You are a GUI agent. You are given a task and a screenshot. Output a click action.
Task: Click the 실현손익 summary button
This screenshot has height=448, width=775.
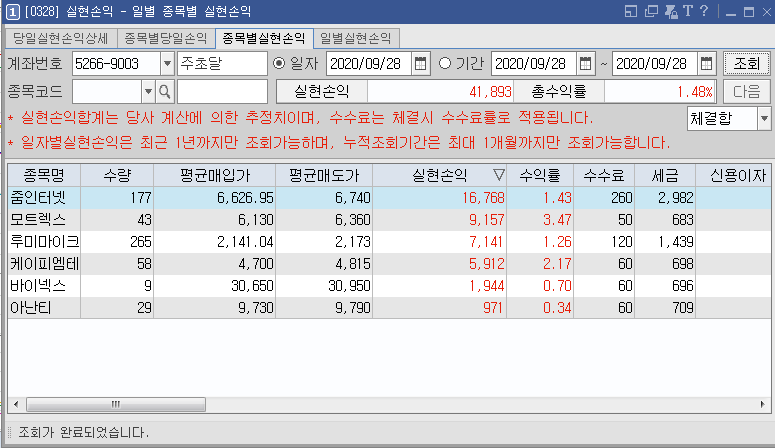coord(322,91)
